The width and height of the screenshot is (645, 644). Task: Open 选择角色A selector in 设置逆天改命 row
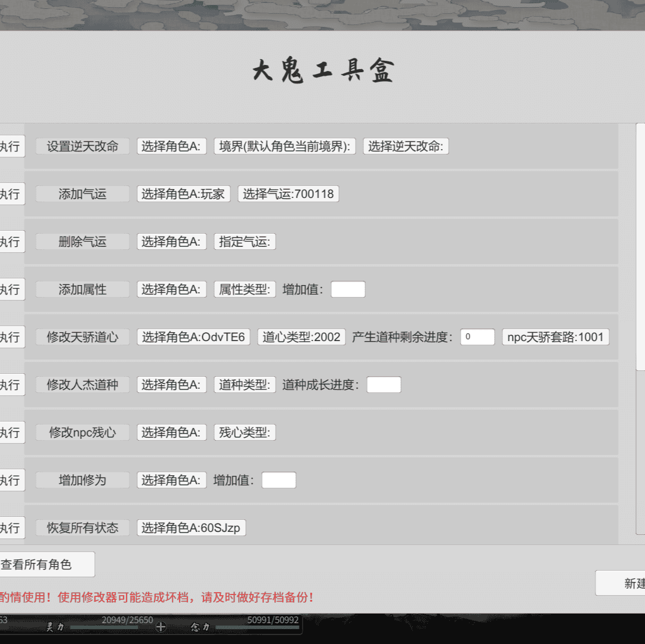coord(171,146)
